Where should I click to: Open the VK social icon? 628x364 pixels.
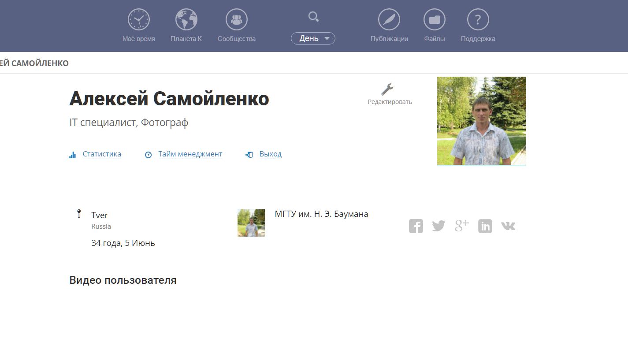pyautogui.click(x=508, y=226)
